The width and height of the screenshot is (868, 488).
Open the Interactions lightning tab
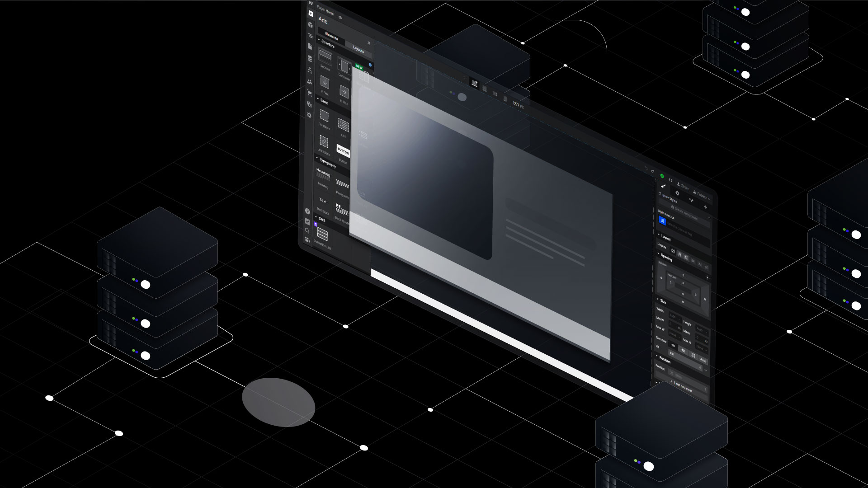(x=706, y=207)
